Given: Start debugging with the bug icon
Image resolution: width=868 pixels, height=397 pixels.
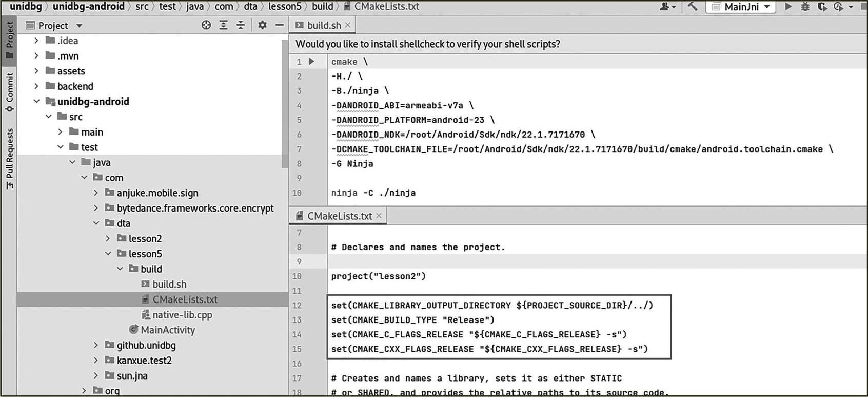Looking at the screenshot, I should click(805, 7).
